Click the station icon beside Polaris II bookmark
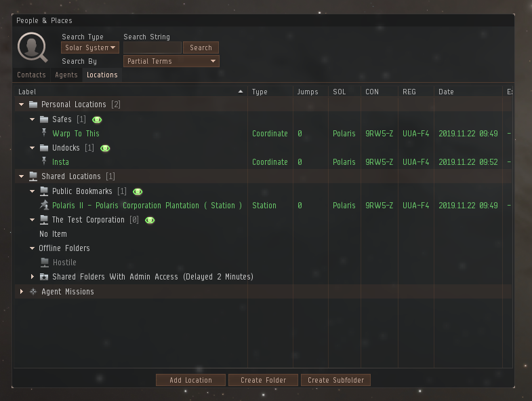 pos(44,206)
